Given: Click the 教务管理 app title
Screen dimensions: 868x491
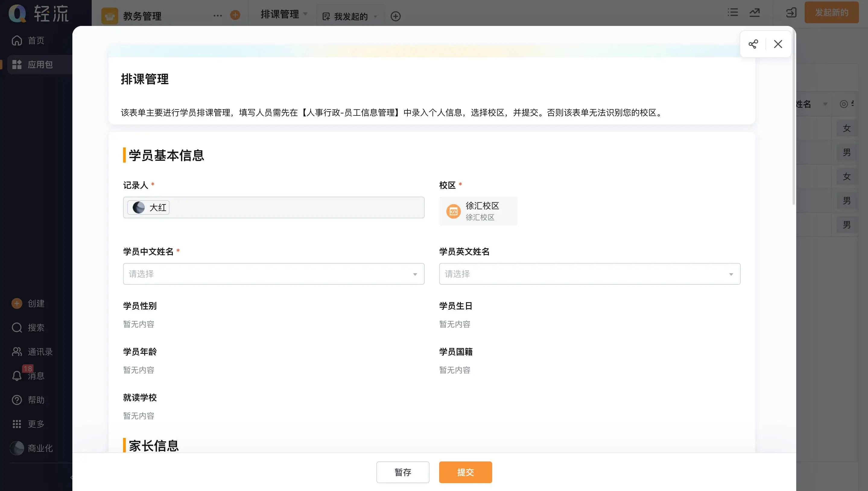Looking at the screenshot, I should (x=142, y=16).
